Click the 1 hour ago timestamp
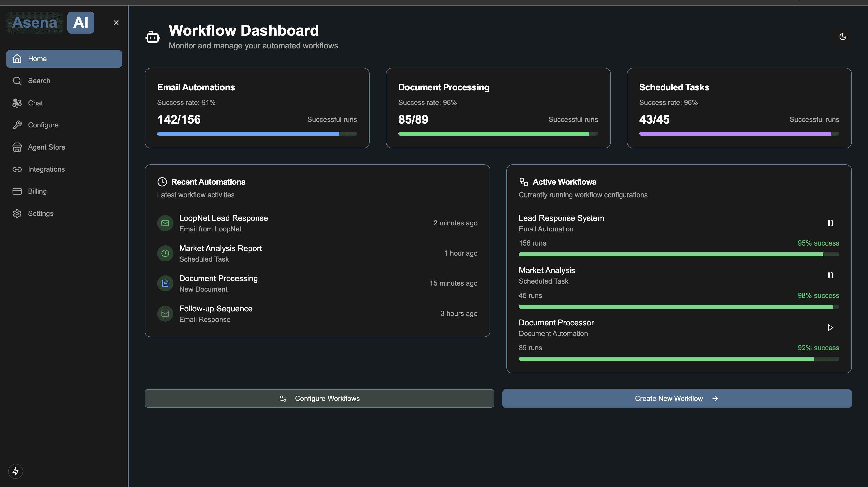Viewport: 868px width, 487px height. [461, 254]
